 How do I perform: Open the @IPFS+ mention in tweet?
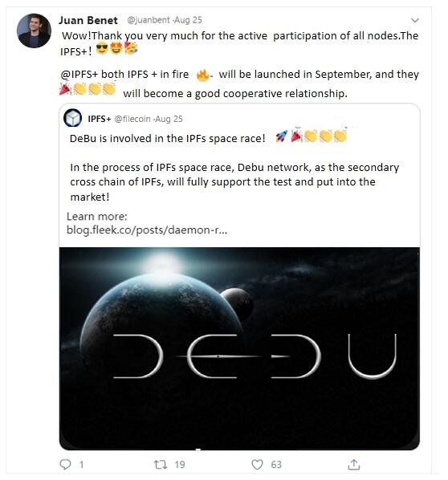(x=79, y=75)
